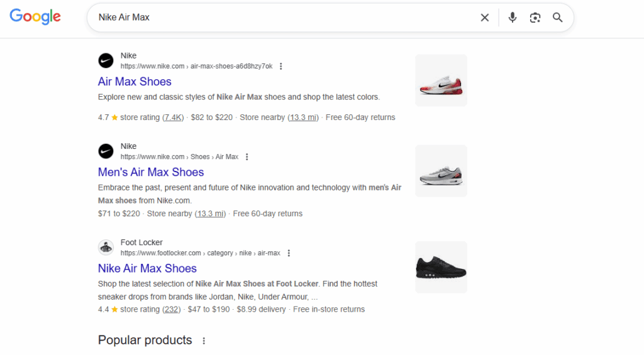Clear the search box text
This screenshot has width=644, height=355.
point(485,17)
